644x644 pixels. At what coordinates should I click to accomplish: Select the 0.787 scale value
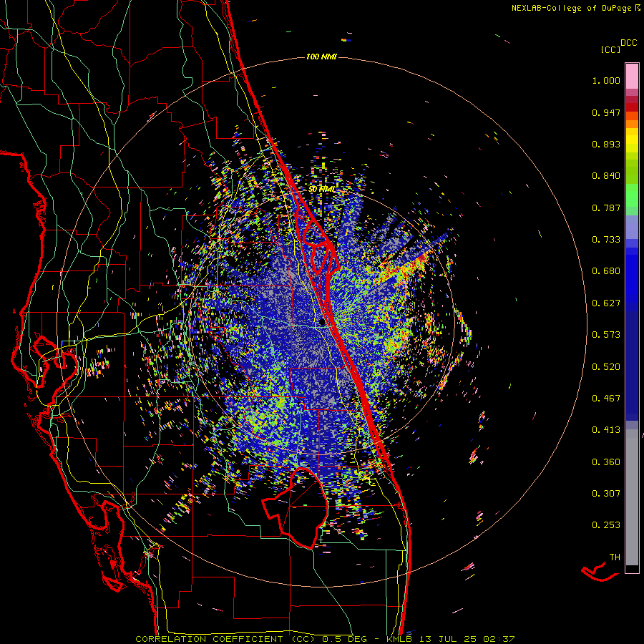pos(606,208)
